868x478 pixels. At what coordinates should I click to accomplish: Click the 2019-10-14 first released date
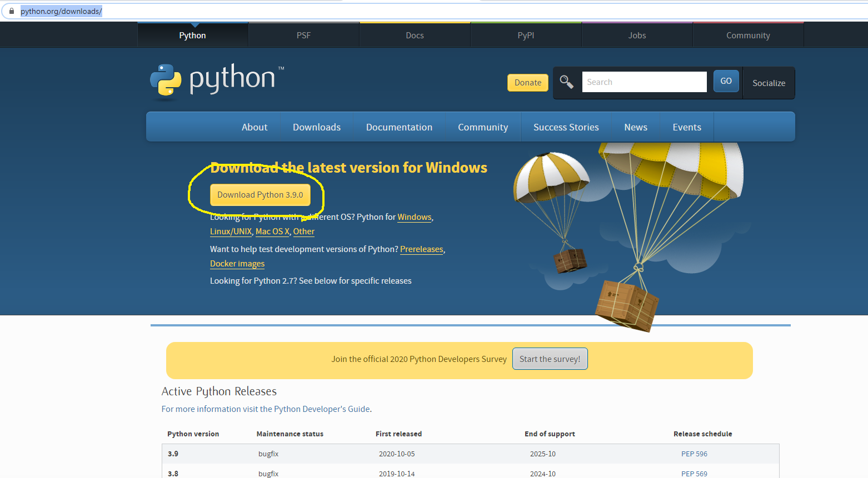(x=397, y=474)
